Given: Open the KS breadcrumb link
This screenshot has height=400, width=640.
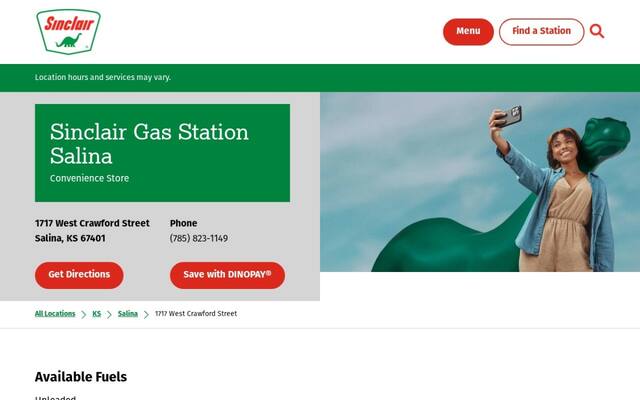Looking at the screenshot, I should [x=96, y=313].
